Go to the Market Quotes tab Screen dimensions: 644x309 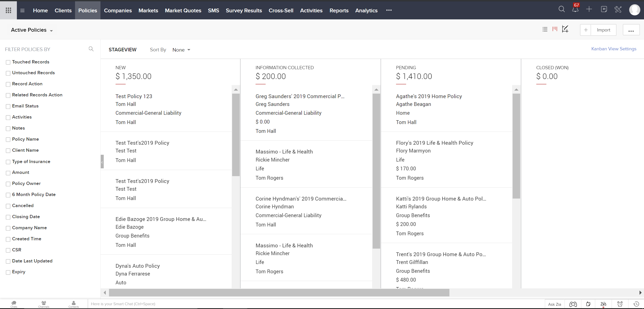183,10
